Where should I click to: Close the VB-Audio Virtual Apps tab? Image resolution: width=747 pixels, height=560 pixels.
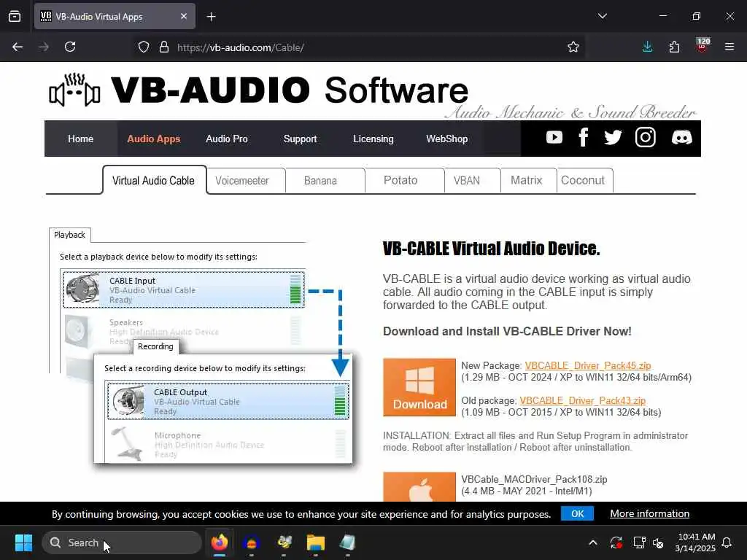[183, 16]
